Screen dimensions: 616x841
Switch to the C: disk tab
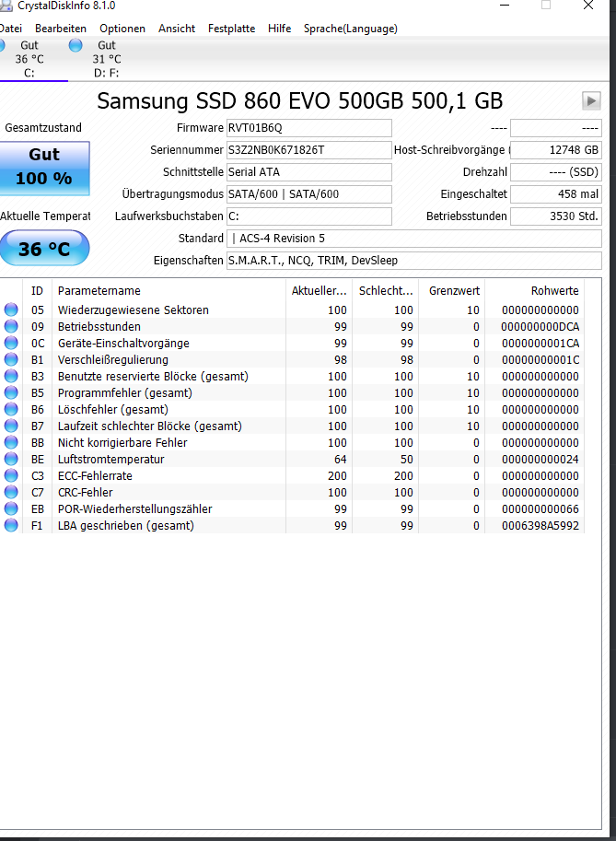(32, 59)
